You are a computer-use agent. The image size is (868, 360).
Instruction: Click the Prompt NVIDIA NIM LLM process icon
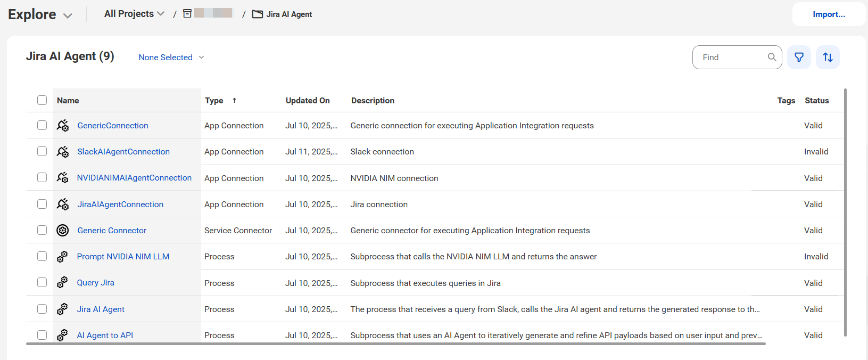pos(62,256)
